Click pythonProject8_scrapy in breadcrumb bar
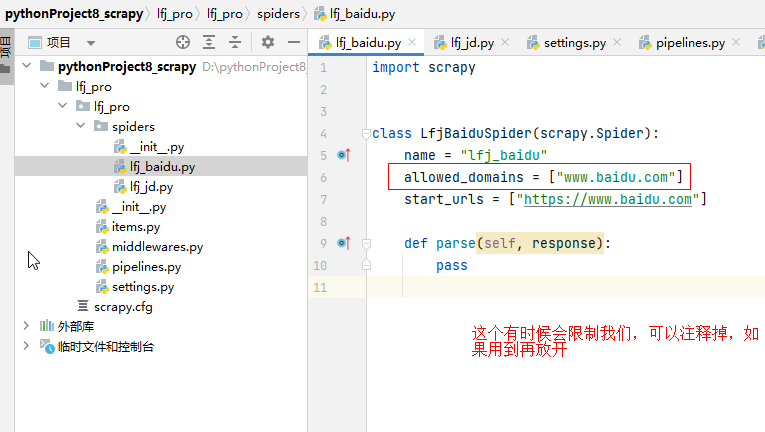 pos(74,14)
